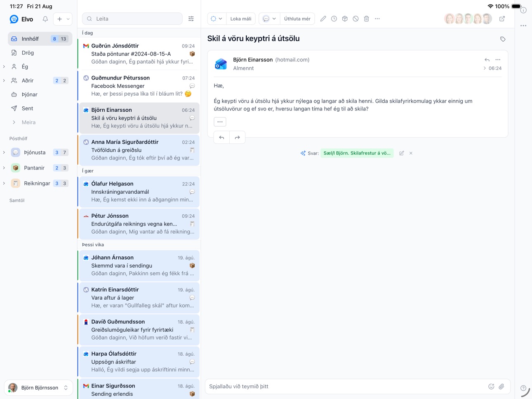Screen dimensions: 532x399
Task: Open Ólafur Helgason Innskráningarvandamál conversation
Action: click(x=139, y=192)
